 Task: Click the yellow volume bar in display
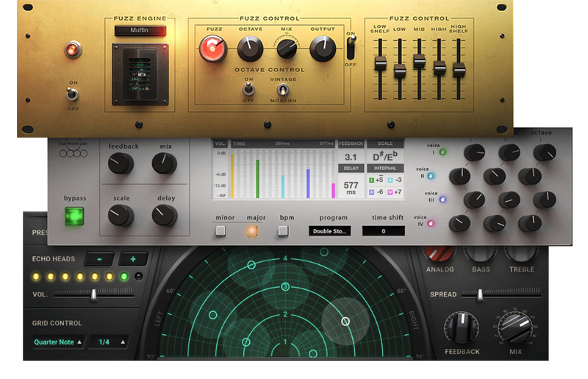232,175
